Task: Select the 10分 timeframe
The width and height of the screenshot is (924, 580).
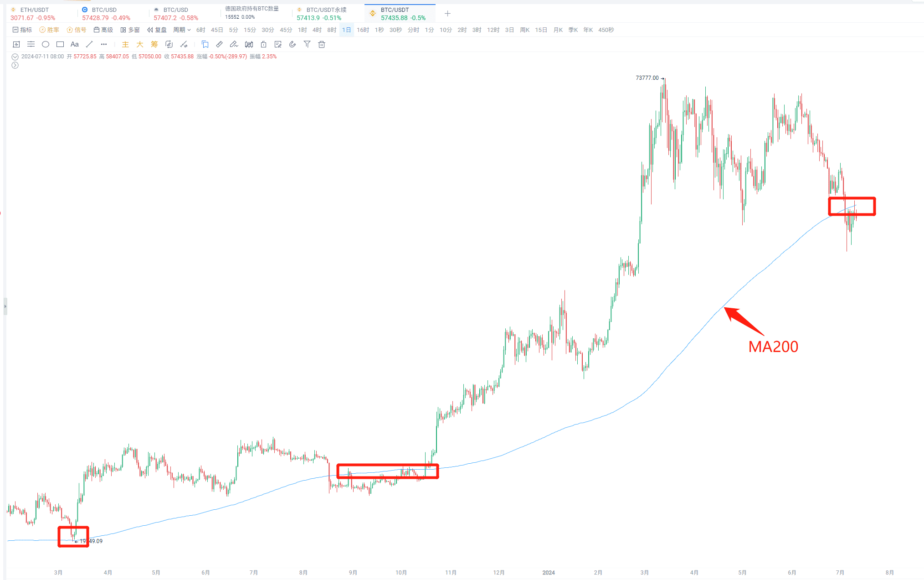Action: pyautogui.click(x=446, y=30)
